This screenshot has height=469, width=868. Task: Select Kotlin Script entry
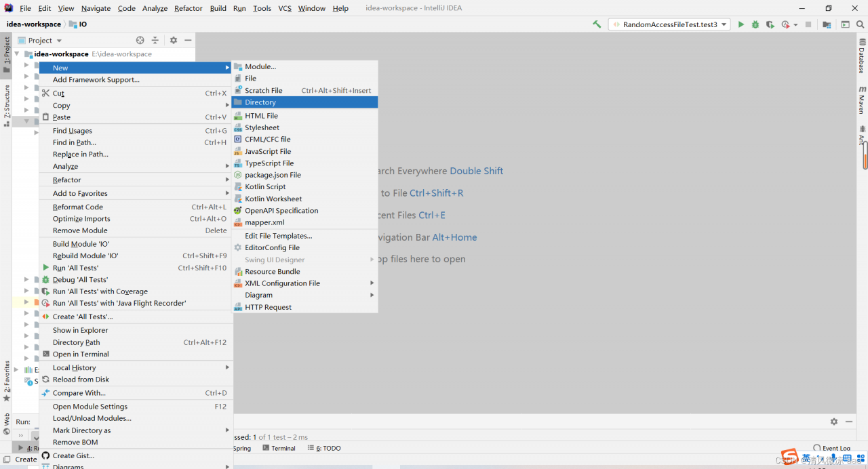pos(304,187)
